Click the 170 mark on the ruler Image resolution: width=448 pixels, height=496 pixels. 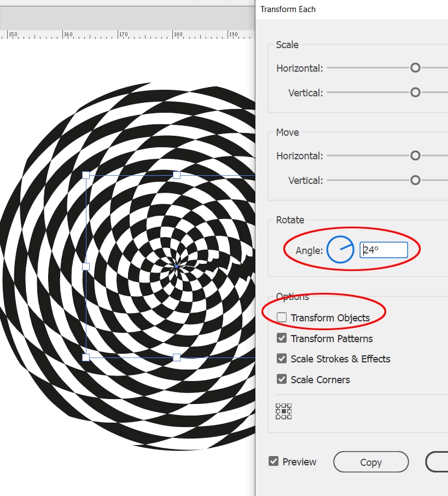point(123,34)
